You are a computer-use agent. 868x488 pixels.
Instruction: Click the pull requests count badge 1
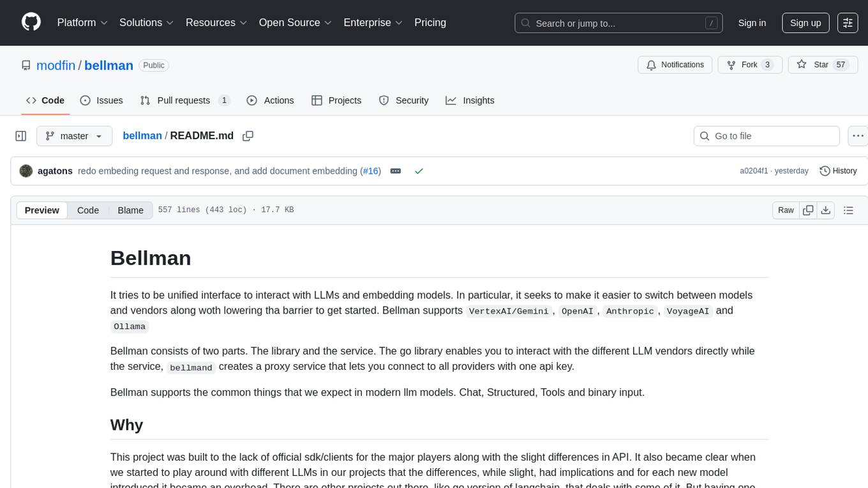pyautogui.click(x=224, y=100)
